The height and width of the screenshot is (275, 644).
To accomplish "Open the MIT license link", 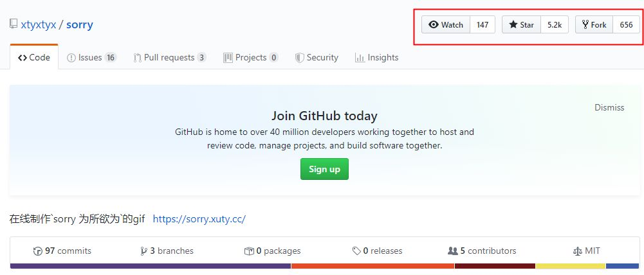I will pos(587,251).
